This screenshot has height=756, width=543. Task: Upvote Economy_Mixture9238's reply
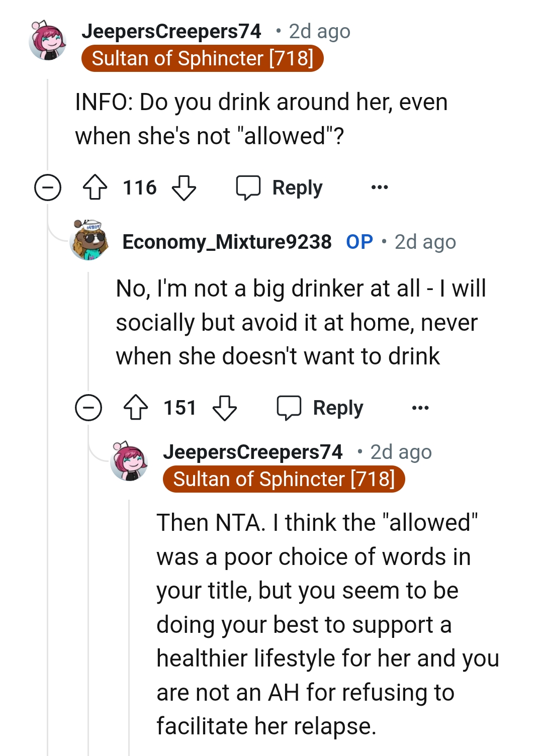(136, 408)
